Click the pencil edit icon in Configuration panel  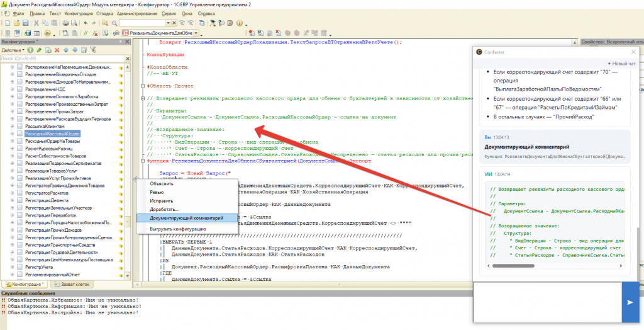39,50
